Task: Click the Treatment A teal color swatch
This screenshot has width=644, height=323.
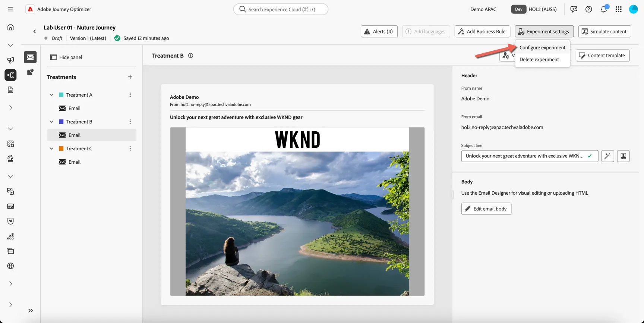Action: click(x=61, y=95)
